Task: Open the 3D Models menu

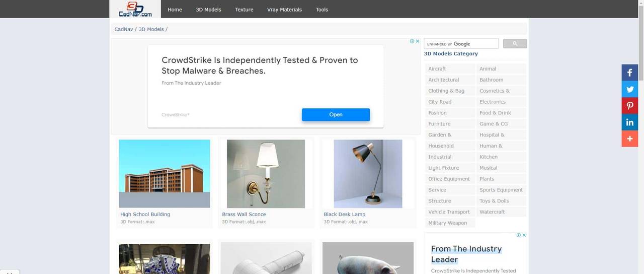Action: [208, 10]
